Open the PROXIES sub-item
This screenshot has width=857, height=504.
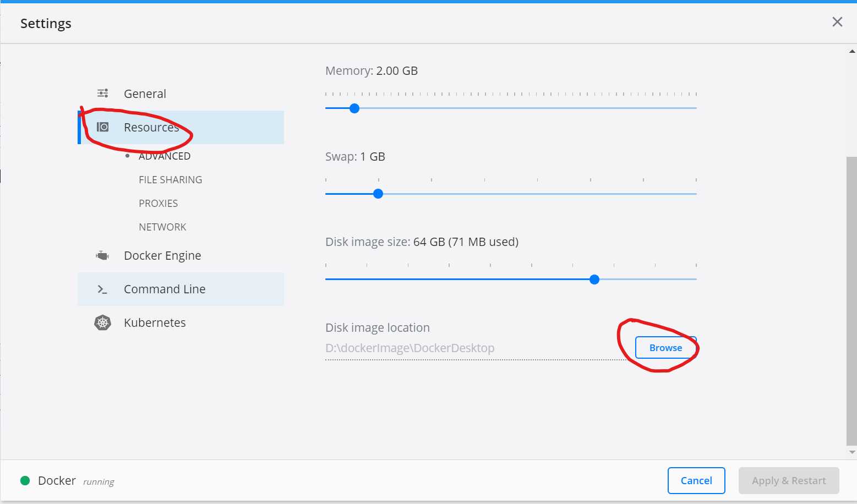click(159, 204)
